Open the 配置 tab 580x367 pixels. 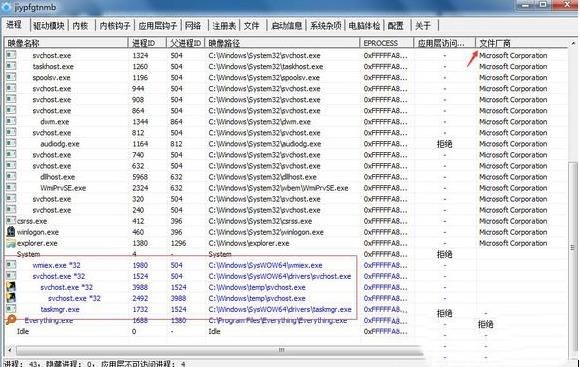pyautogui.click(x=396, y=26)
